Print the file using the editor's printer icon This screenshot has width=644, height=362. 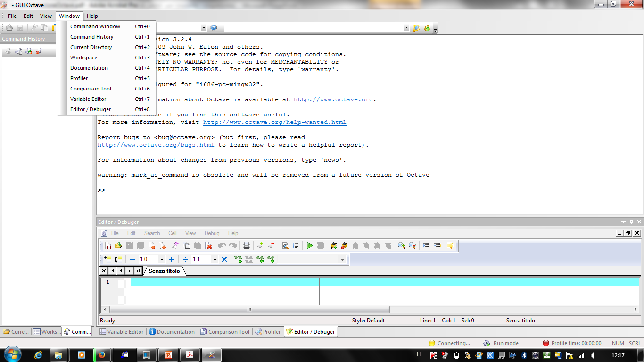(246, 246)
